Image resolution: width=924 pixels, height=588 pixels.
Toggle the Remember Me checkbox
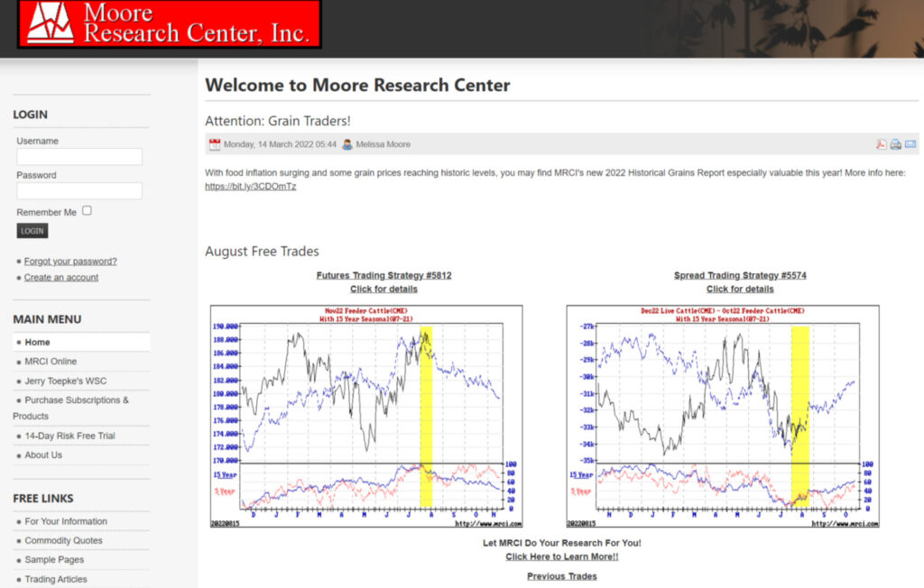pyautogui.click(x=86, y=210)
